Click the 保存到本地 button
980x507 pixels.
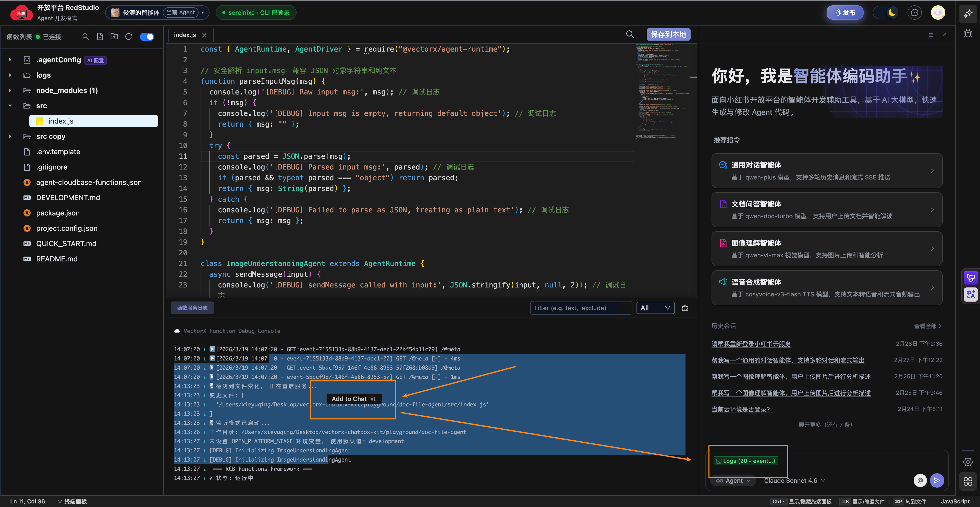[x=668, y=35]
